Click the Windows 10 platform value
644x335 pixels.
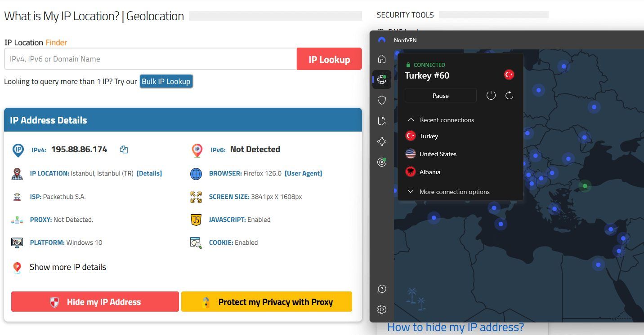point(84,242)
